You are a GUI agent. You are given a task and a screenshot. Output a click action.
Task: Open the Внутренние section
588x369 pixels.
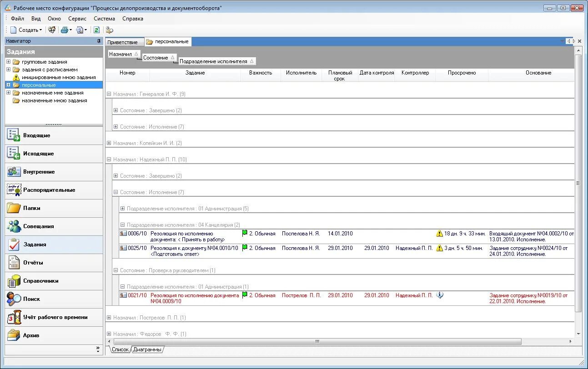(54, 172)
